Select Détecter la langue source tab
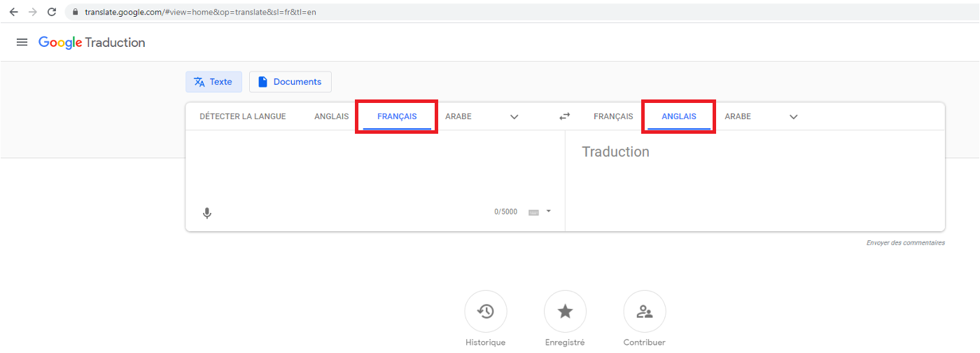This screenshot has height=353, width=980. (242, 117)
